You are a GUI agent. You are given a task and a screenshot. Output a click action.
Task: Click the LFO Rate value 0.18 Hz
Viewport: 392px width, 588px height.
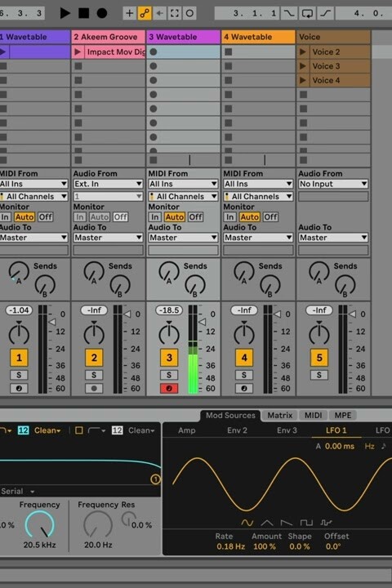click(x=230, y=546)
